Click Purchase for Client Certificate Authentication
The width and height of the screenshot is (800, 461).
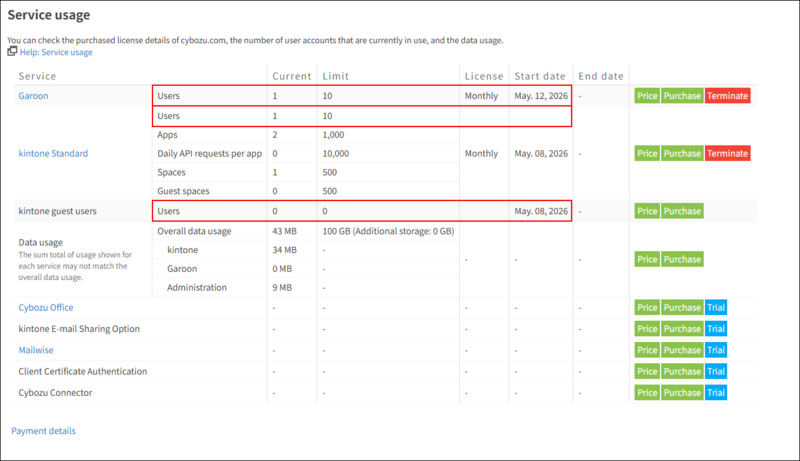(682, 372)
